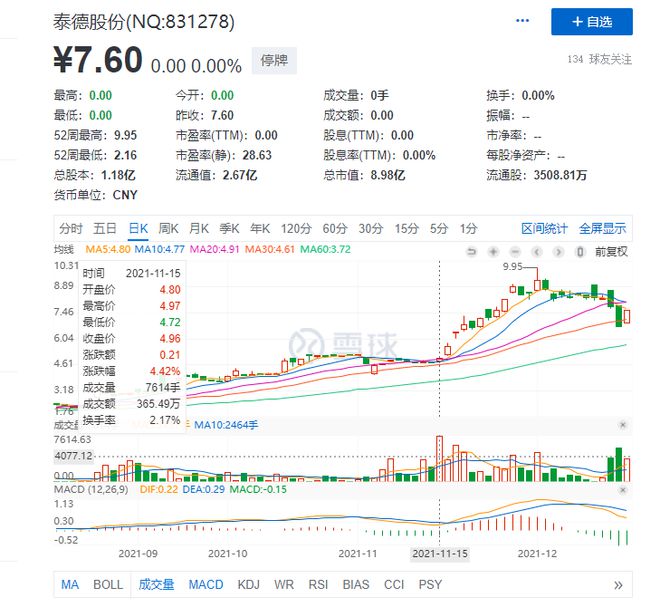Toggle the PSY indicator

(430, 585)
